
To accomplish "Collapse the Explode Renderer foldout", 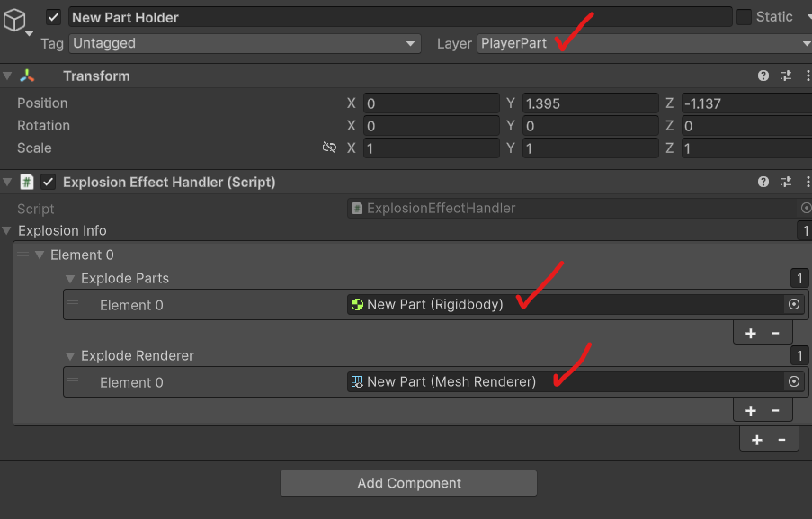I will coord(70,356).
